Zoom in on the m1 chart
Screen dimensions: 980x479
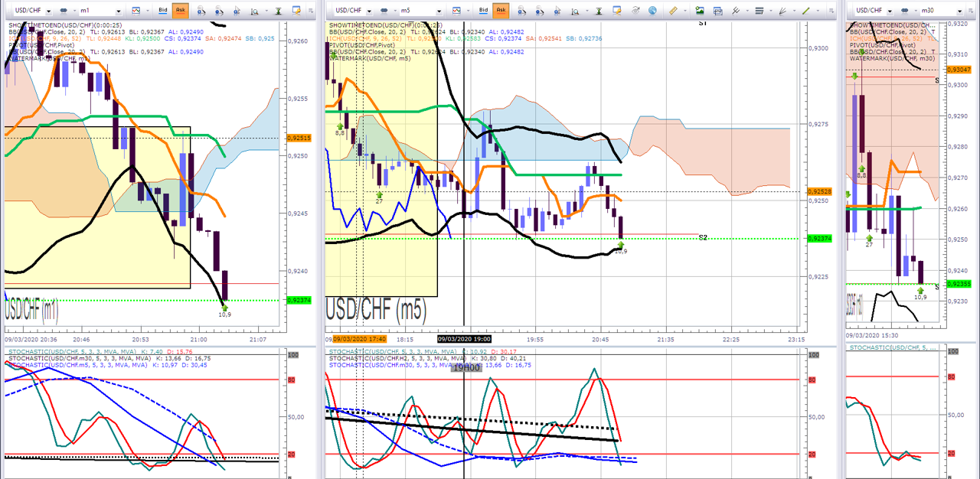pyautogui.click(x=201, y=11)
